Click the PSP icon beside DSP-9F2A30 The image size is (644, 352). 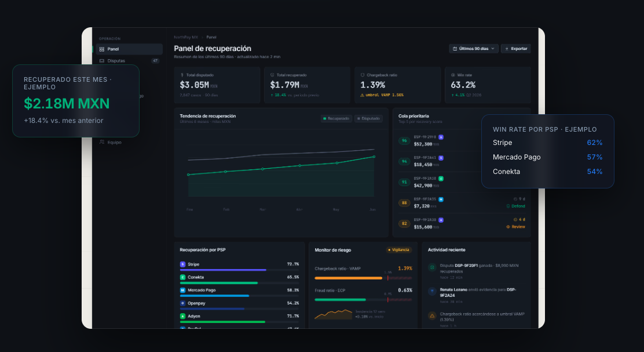click(x=441, y=220)
